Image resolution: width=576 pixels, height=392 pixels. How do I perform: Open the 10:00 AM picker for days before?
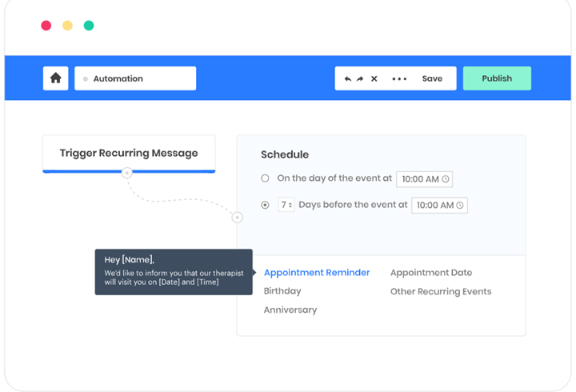click(x=438, y=206)
